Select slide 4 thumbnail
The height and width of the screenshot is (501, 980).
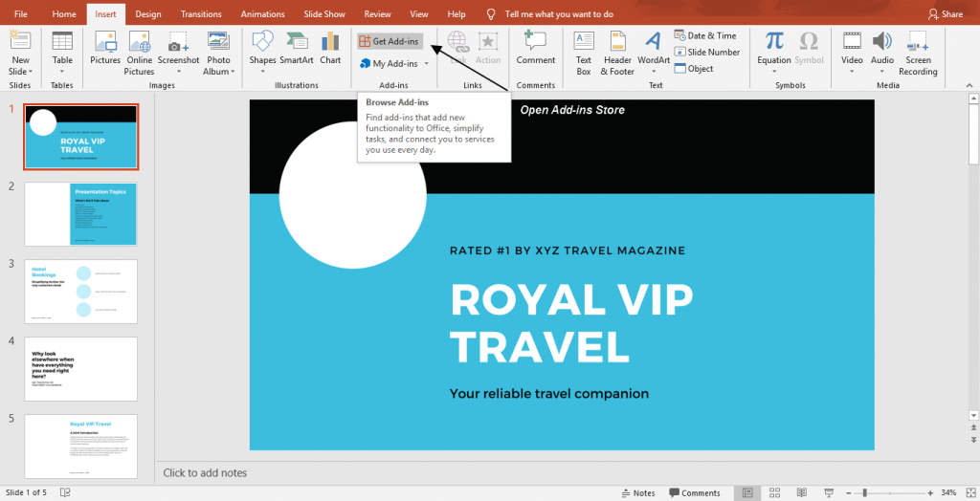[80, 369]
